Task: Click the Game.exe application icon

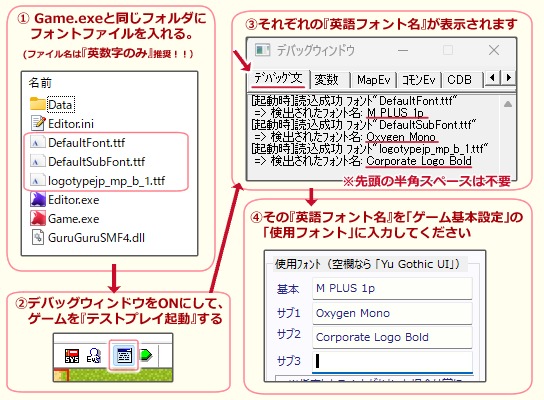Action: coord(38,218)
